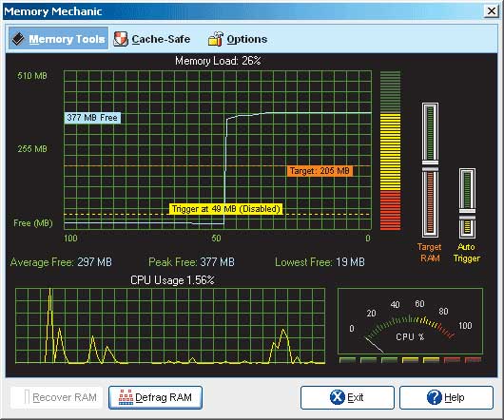
Task: Click the blue X icon on Exit
Action: pos(338,397)
